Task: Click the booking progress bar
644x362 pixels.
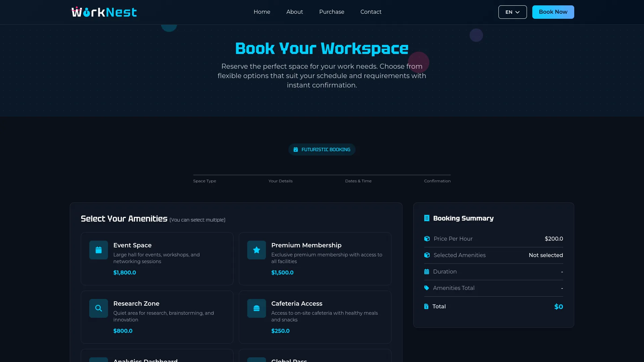Action: click(x=322, y=175)
